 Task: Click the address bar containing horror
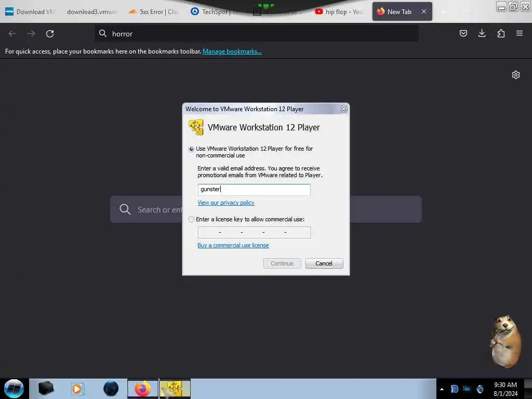(256, 34)
